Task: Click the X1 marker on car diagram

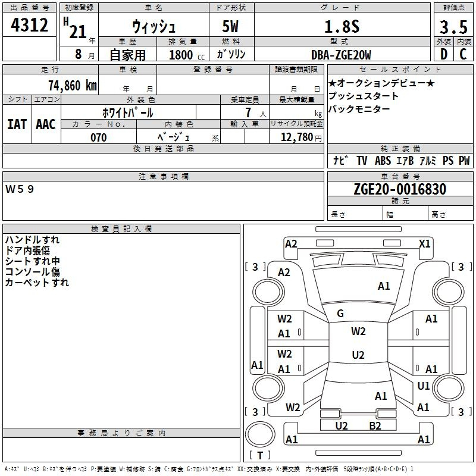Action: click(424, 243)
